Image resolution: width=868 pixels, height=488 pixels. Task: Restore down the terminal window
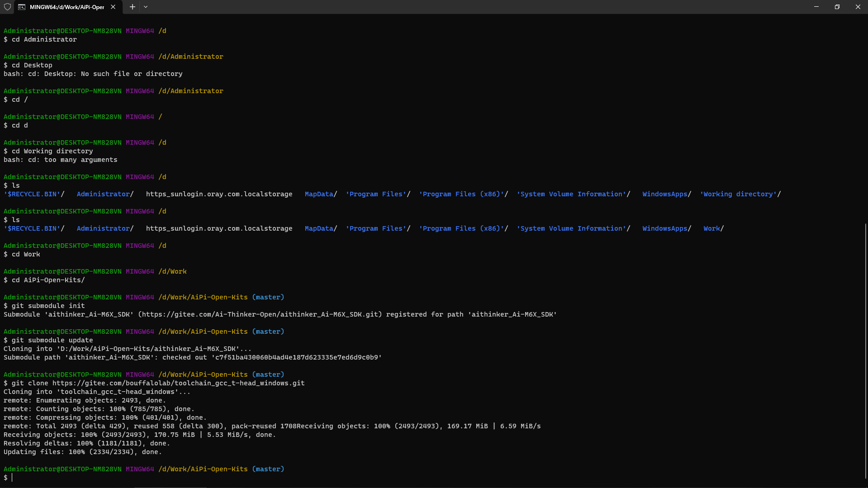837,7
